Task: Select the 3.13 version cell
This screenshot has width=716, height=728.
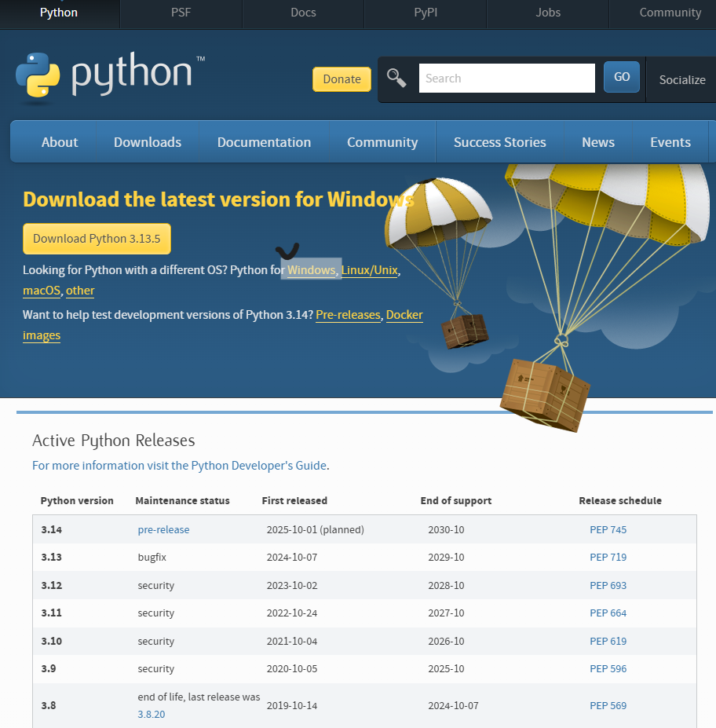Action: [x=52, y=557]
